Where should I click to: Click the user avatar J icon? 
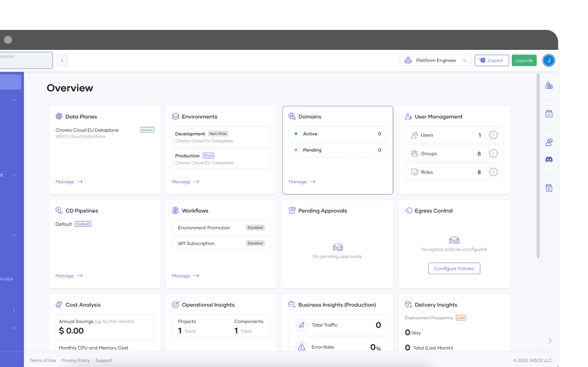[549, 60]
